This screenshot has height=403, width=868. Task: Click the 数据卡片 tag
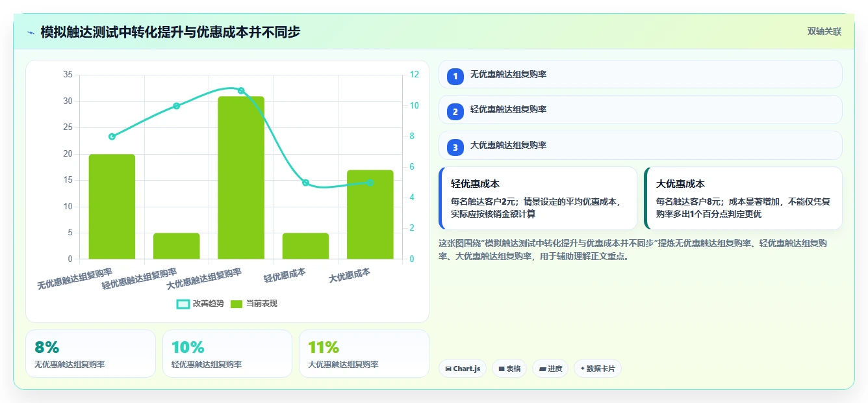pyautogui.click(x=598, y=369)
